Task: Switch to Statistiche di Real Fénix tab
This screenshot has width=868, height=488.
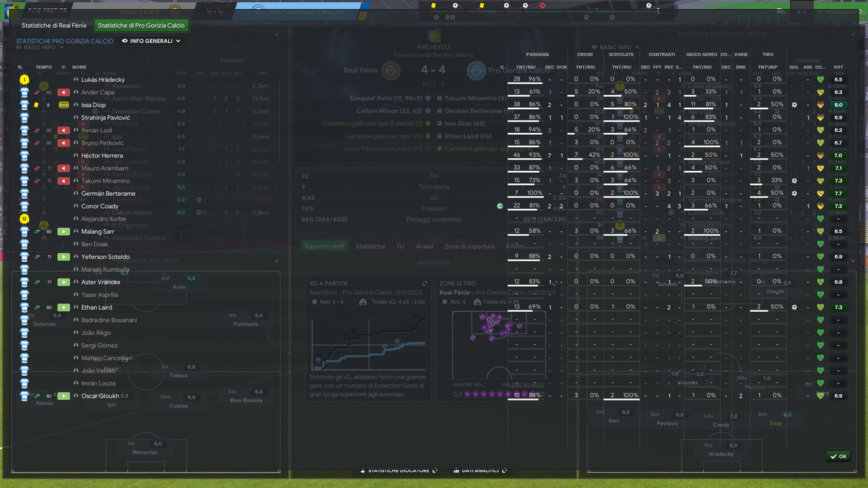Action: coord(54,26)
